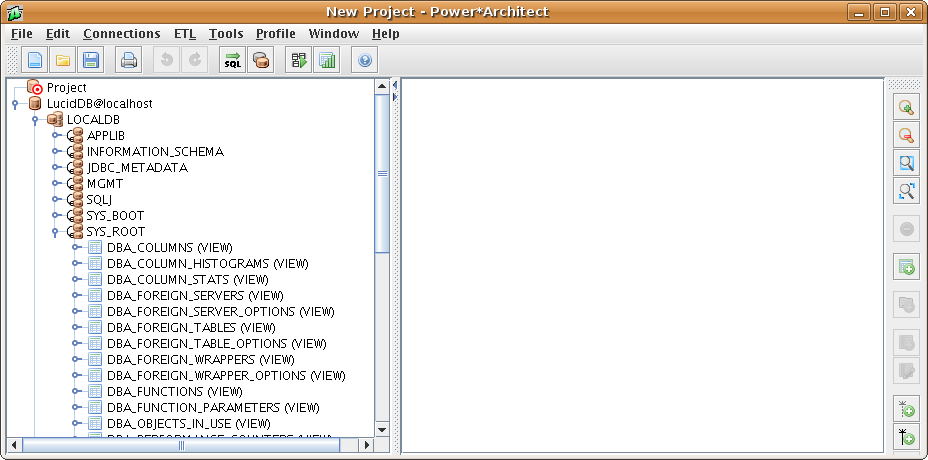Image resolution: width=928 pixels, height=460 pixels.
Task: Click the Power*Architect title bar app icon
Action: click(x=15, y=12)
